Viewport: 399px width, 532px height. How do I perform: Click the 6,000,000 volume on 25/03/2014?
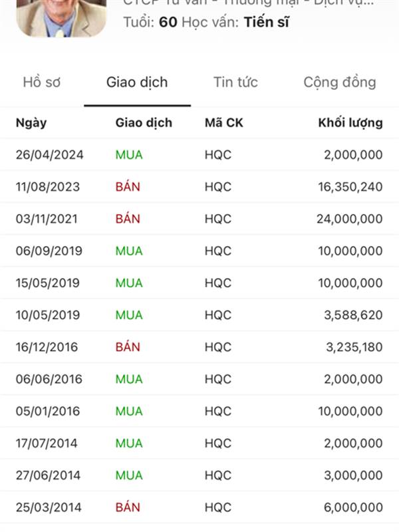[x=353, y=507]
